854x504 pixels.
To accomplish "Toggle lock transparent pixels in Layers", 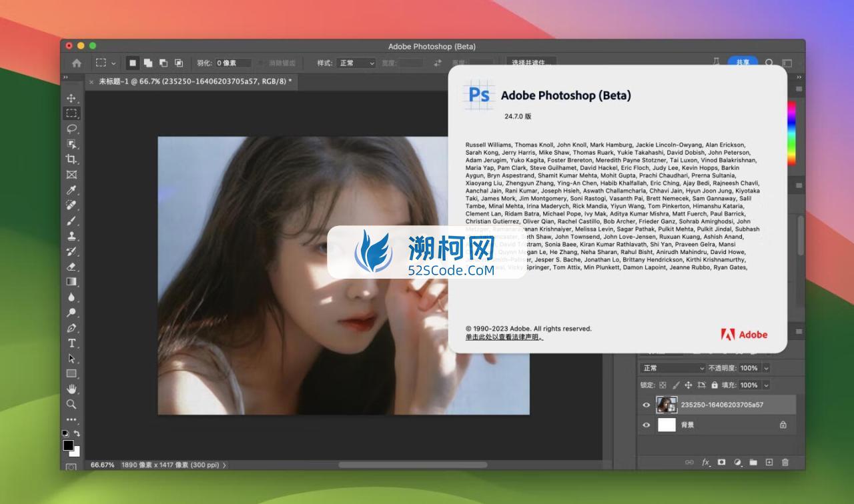I will [x=663, y=385].
